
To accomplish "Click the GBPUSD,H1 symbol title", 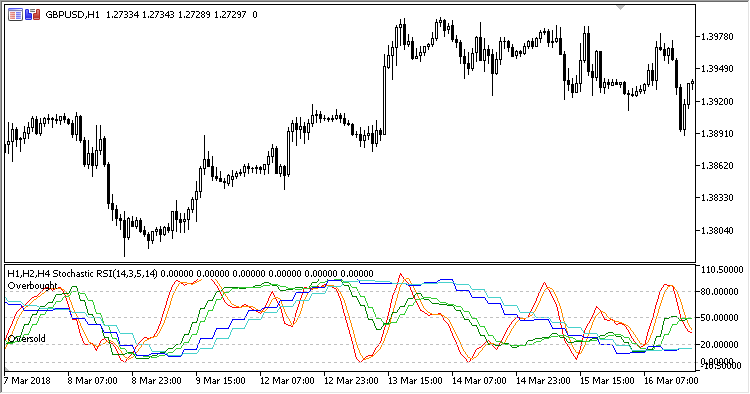I will pos(72,15).
